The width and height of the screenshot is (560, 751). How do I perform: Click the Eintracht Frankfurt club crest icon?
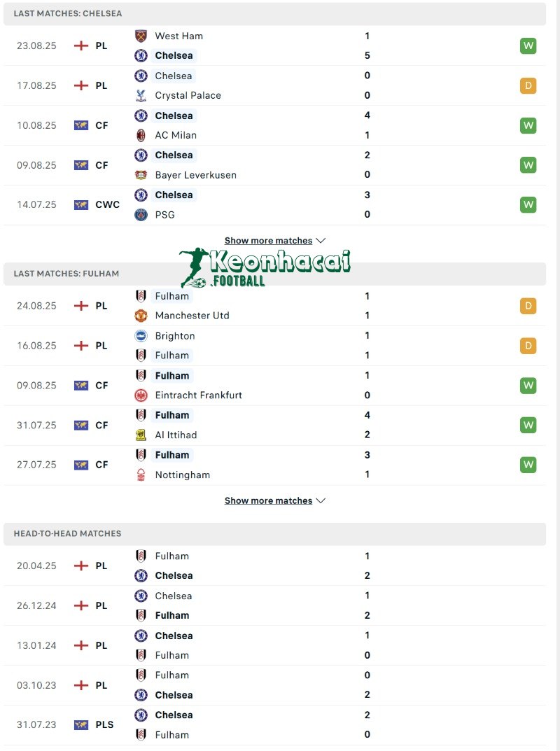pyautogui.click(x=141, y=395)
